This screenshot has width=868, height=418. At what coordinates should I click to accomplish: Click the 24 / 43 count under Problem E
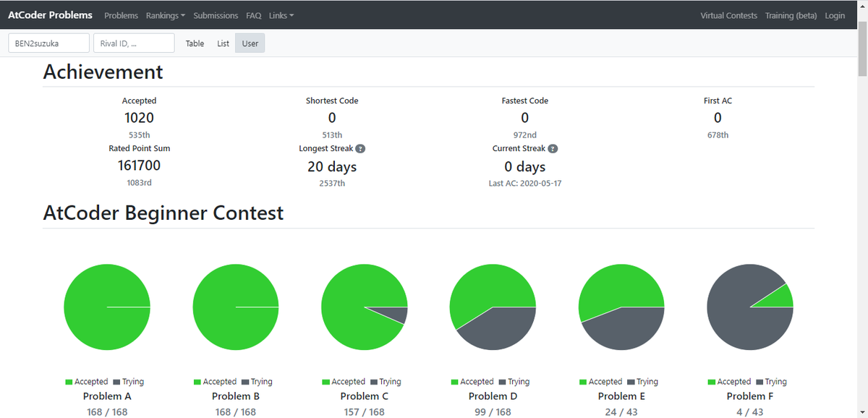coord(621,412)
